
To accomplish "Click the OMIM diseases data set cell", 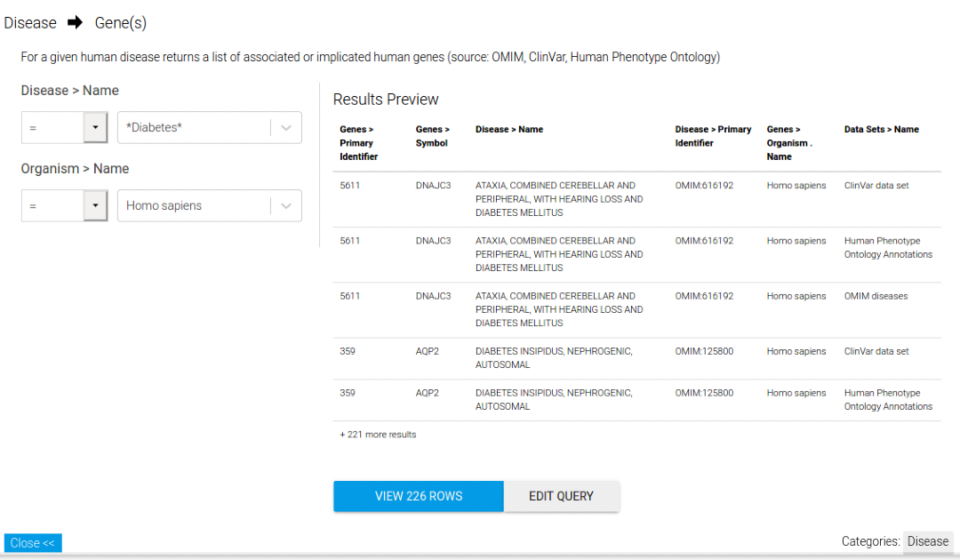I will click(876, 296).
